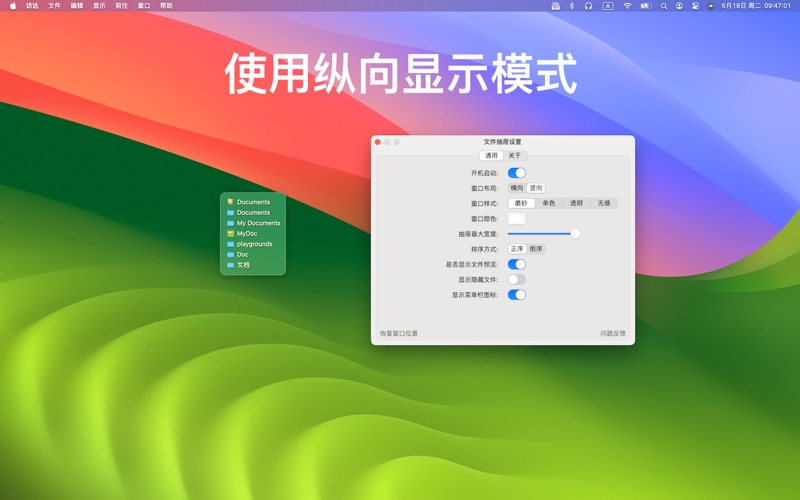800x500 pixels.
Task: Click the My Documents folder icon
Action: click(231, 223)
